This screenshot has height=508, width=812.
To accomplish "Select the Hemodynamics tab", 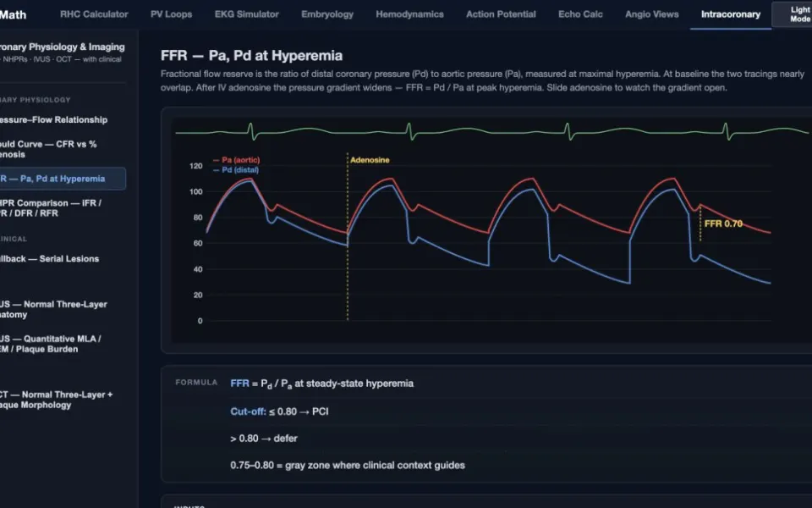I will [409, 14].
